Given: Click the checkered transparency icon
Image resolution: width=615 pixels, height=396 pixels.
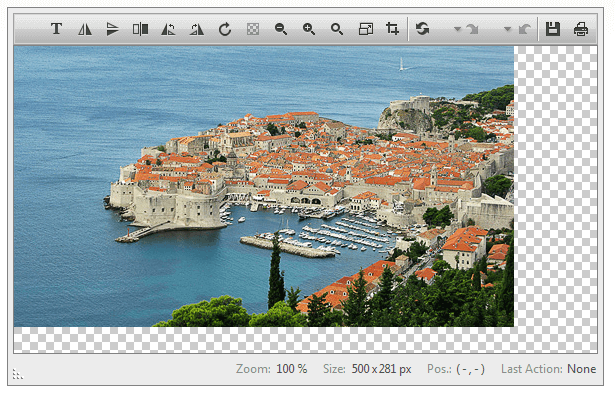Looking at the screenshot, I should 253,29.
